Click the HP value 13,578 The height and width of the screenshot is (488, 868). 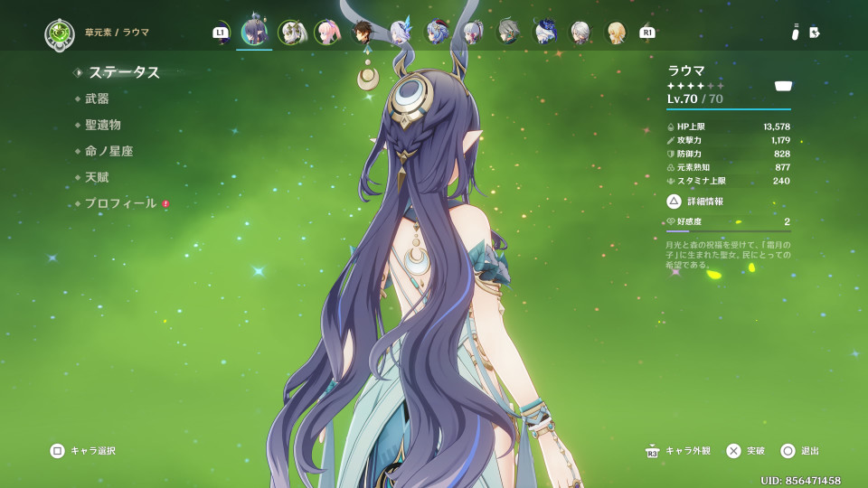pyautogui.click(x=777, y=127)
